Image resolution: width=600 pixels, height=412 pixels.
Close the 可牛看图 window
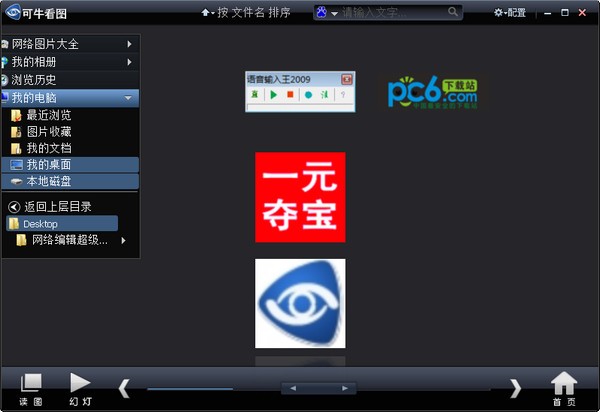(582, 13)
